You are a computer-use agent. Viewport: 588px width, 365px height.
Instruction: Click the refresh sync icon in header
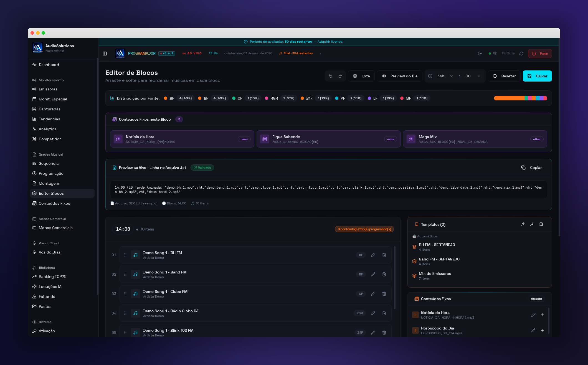click(521, 54)
